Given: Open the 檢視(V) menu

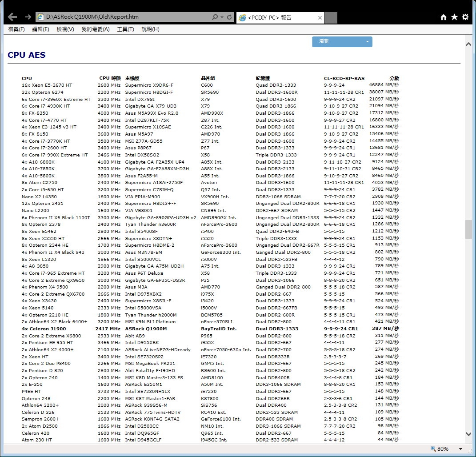Looking at the screenshot, I should click(x=65, y=29).
